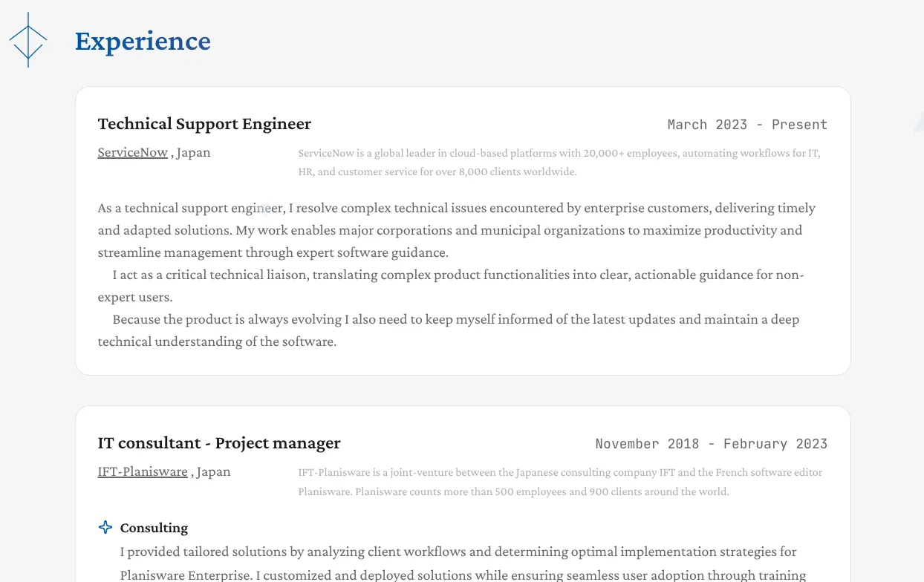
Task: Click the Experience section heading
Action: tap(143, 41)
